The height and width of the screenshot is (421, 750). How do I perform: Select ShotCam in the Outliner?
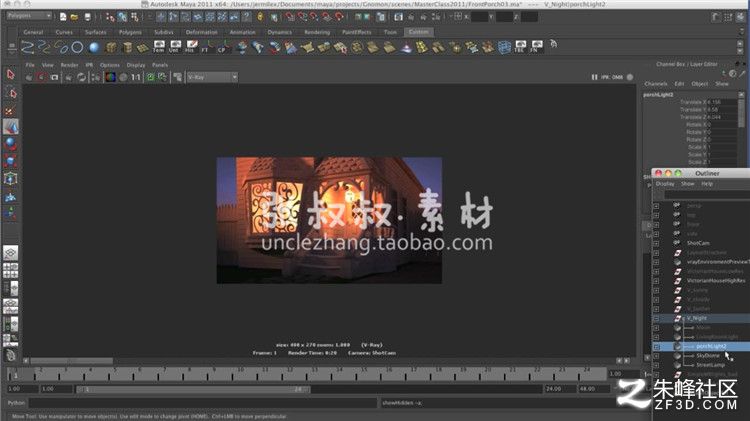[x=698, y=243]
